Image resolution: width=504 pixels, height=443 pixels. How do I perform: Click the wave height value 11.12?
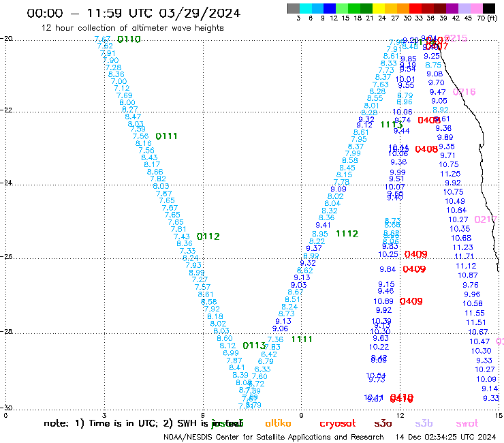466,266
